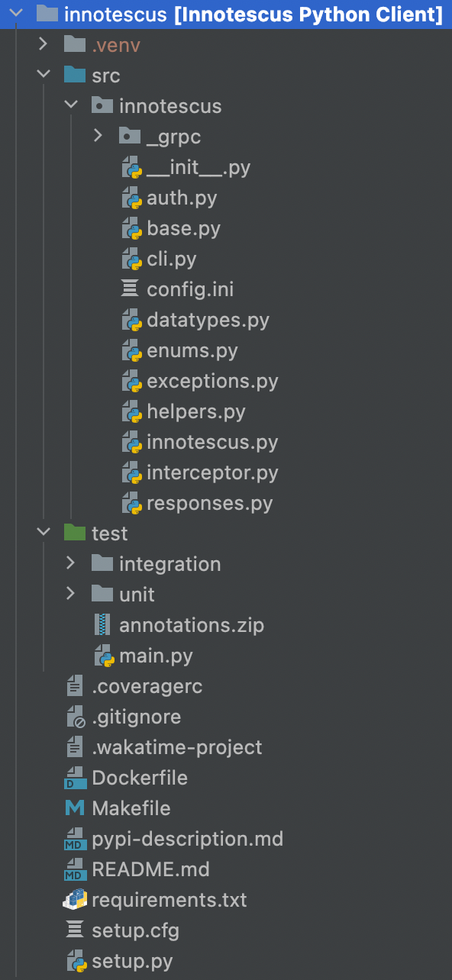The height and width of the screenshot is (980, 452).
Task: Click the annotations.zip archive icon
Action: [x=102, y=625]
